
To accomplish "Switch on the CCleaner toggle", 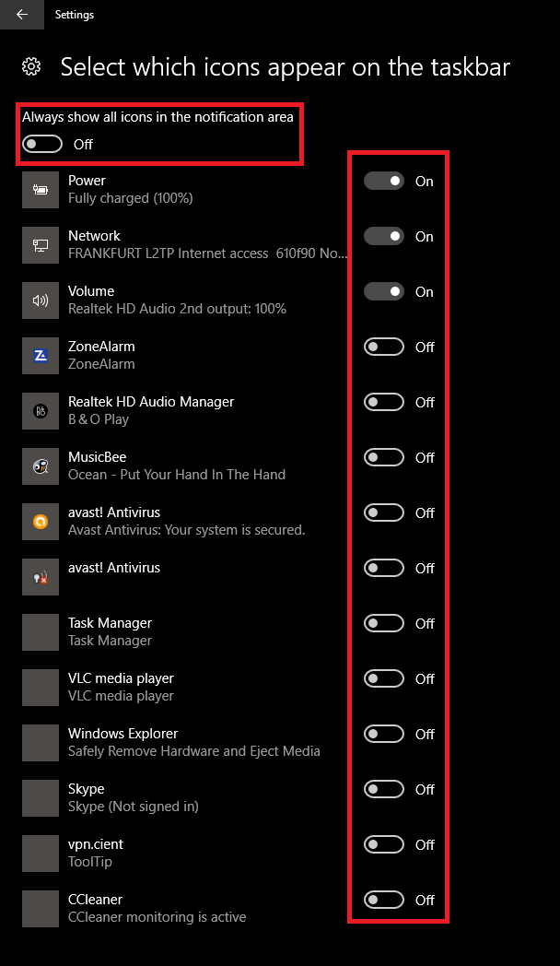I will (x=384, y=900).
